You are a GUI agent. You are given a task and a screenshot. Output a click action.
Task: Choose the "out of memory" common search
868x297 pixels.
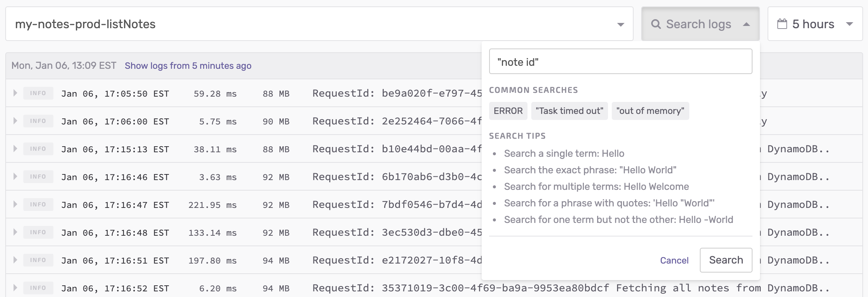[650, 111]
